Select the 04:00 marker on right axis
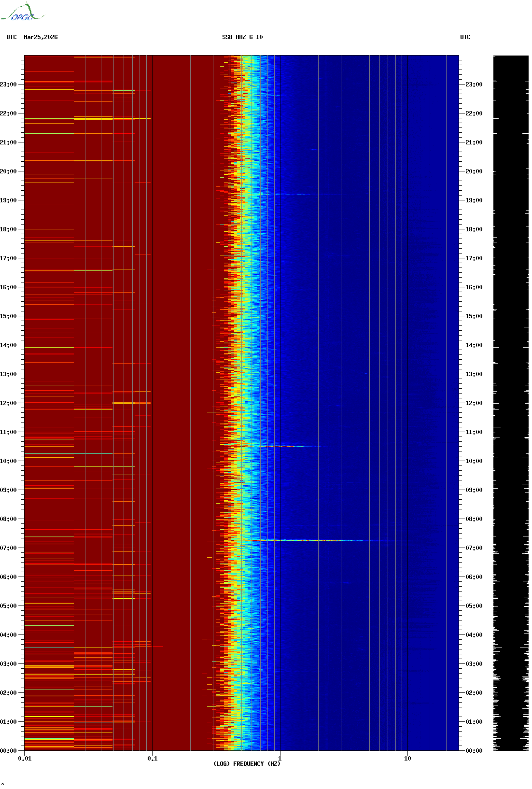Screen dimensions: 532x789 [x=474, y=635]
